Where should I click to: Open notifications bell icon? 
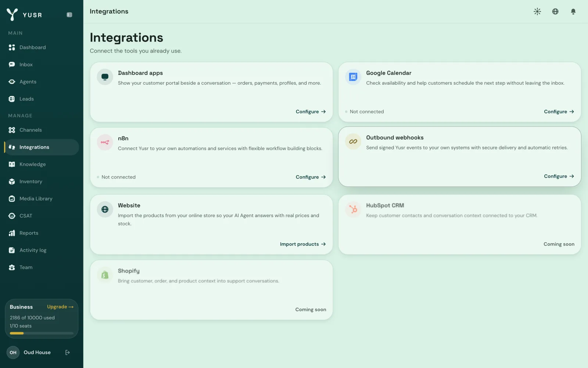point(573,11)
